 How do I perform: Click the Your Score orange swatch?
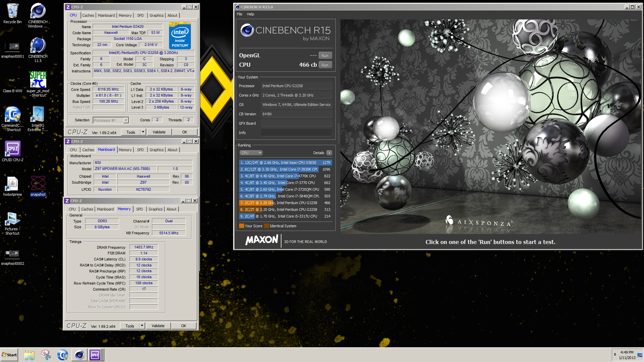pyautogui.click(x=241, y=226)
